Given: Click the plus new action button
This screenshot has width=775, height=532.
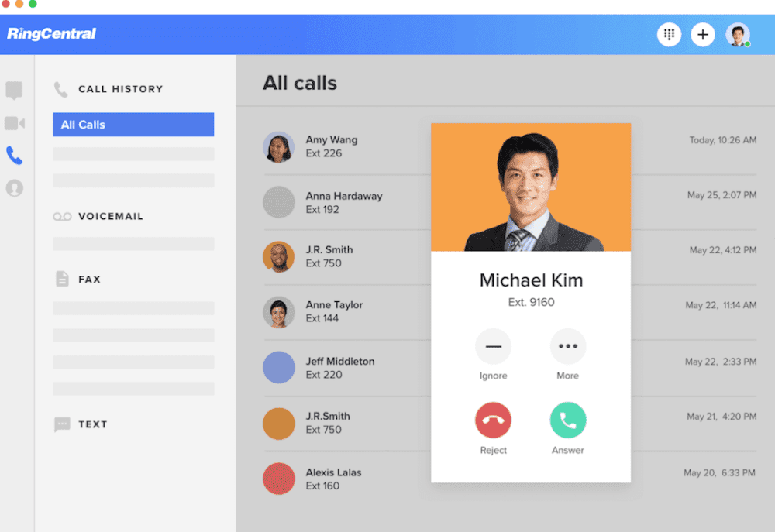Looking at the screenshot, I should click(702, 35).
